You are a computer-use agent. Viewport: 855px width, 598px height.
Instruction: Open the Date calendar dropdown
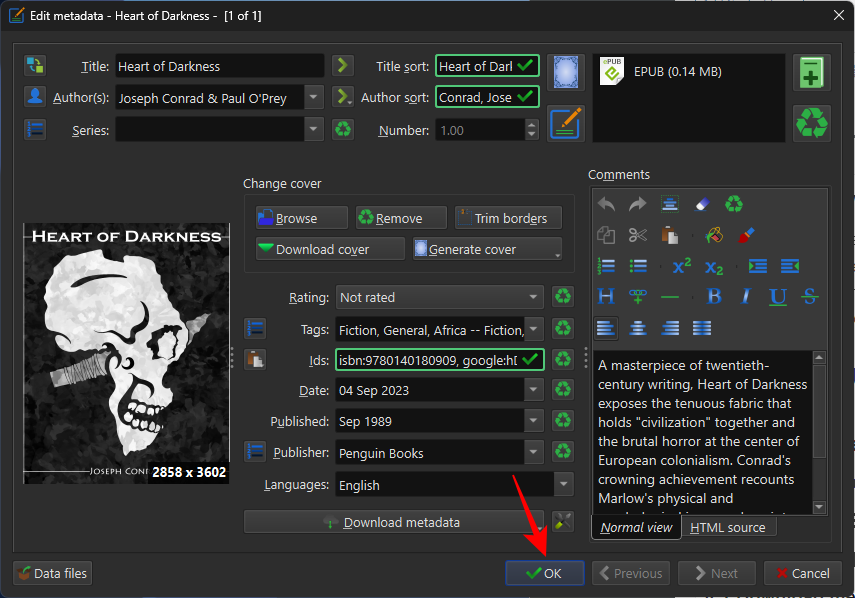coord(534,390)
